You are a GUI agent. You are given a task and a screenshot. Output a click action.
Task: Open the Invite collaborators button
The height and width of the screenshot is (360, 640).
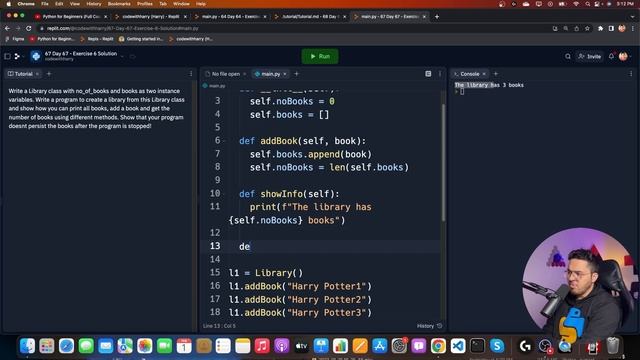[x=590, y=56]
